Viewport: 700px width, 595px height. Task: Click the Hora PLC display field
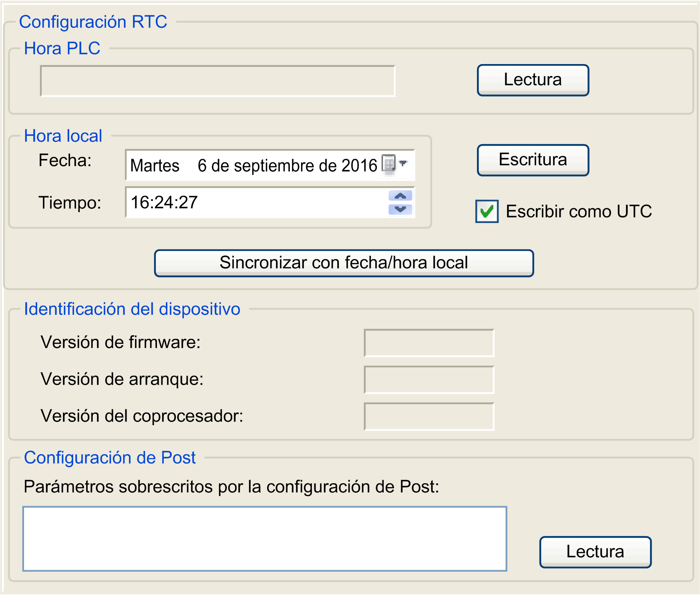click(x=218, y=81)
